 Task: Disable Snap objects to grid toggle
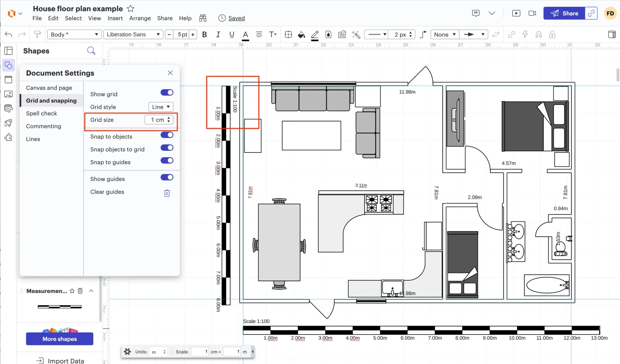[x=167, y=148]
